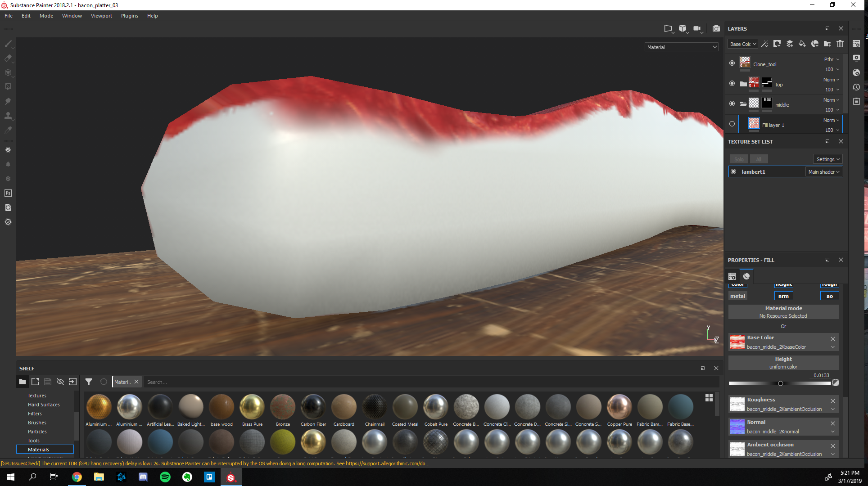Click the Solo Material mode icon
The height and width of the screenshot is (486, 868).
pyautogui.click(x=746, y=276)
